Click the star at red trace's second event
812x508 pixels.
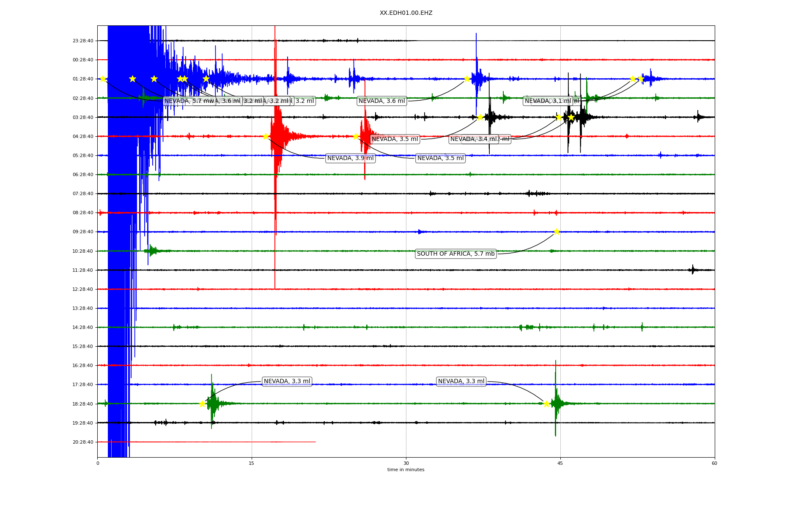tap(356, 136)
